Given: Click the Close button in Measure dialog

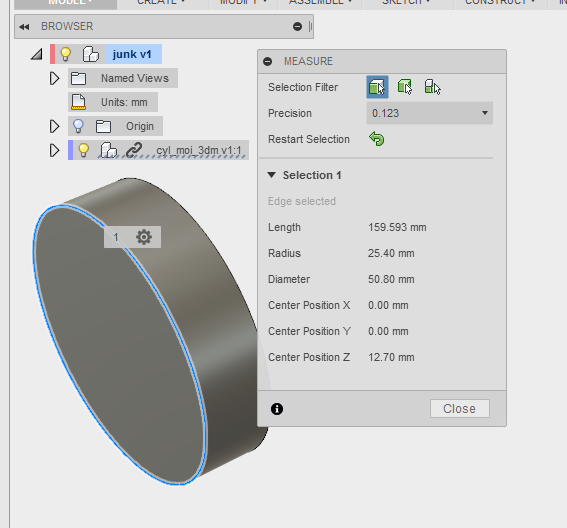Looking at the screenshot, I should click(460, 409).
